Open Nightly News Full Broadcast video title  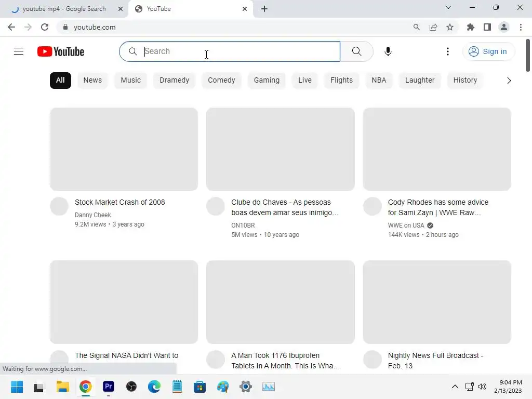(435, 361)
